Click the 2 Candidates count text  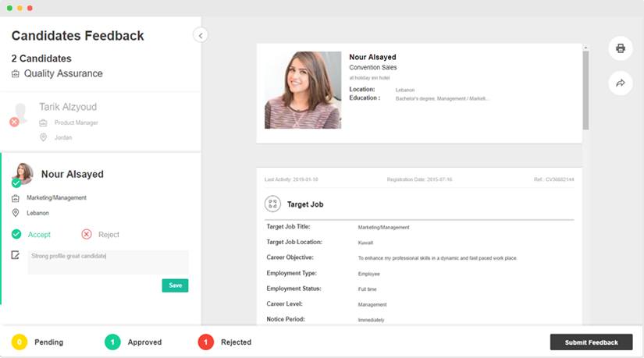[x=41, y=58]
